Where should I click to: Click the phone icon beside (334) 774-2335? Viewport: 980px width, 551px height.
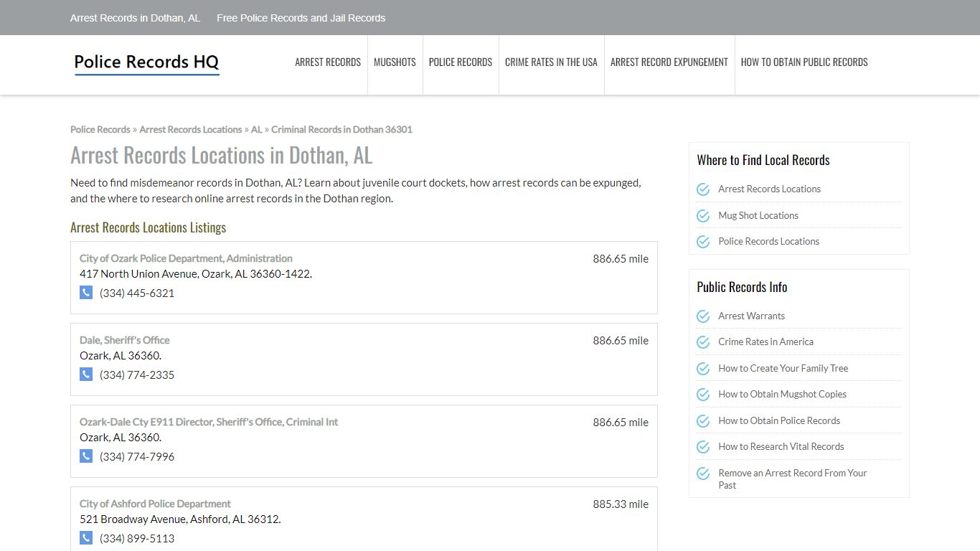click(x=86, y=375)
